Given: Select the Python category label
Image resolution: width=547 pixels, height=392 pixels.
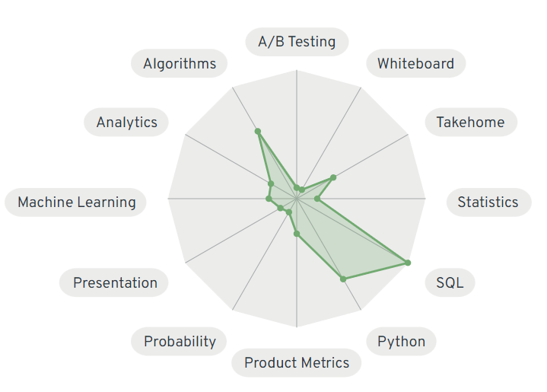Looking at the screenshot, I should (401, 341).
